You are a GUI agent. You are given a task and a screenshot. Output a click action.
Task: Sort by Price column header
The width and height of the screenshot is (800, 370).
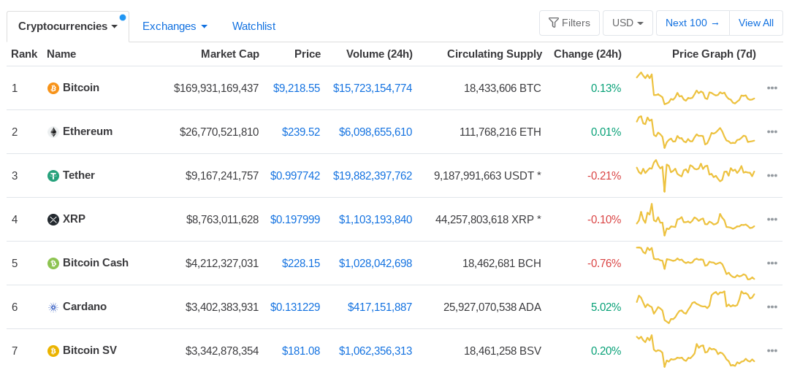coord(308,54)
